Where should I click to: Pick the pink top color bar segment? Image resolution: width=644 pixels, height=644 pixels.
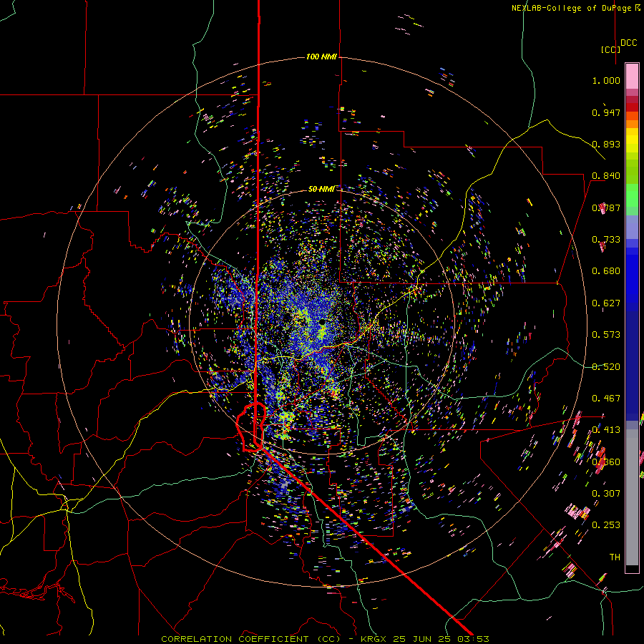632,76
